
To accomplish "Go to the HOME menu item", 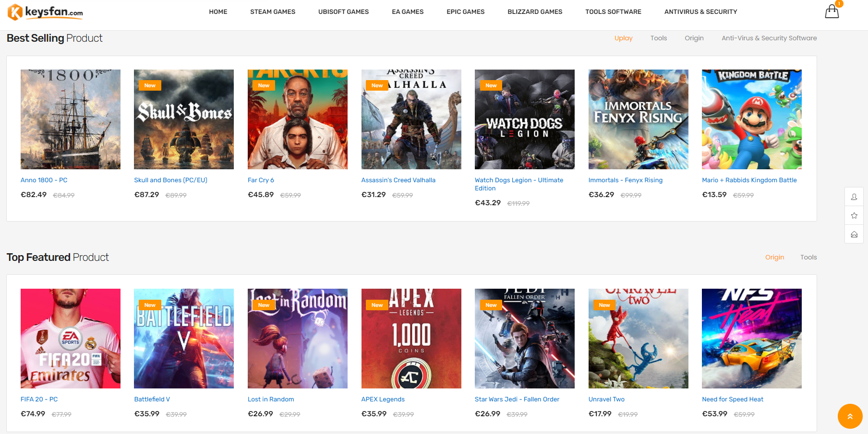I will (x=218, y=12).
